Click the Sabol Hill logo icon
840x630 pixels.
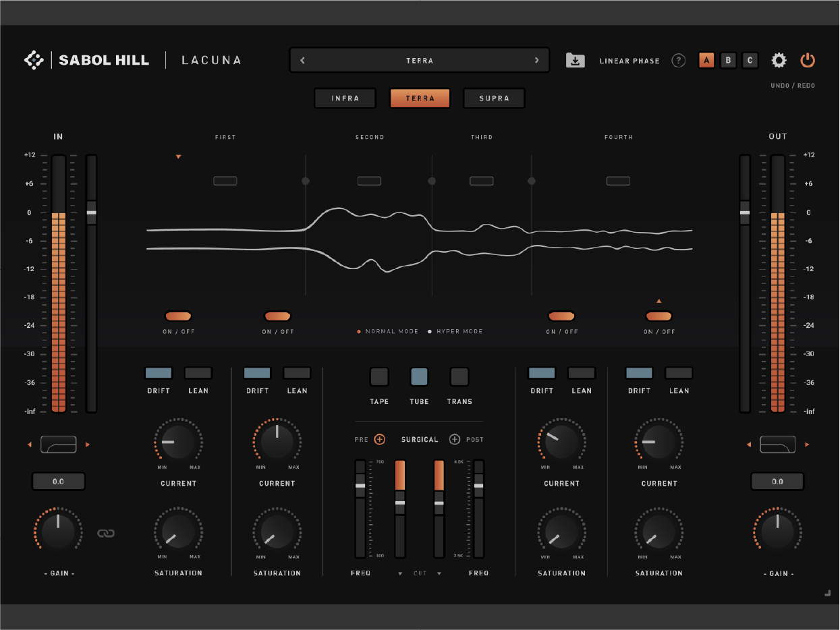click(x=34, y=60)
